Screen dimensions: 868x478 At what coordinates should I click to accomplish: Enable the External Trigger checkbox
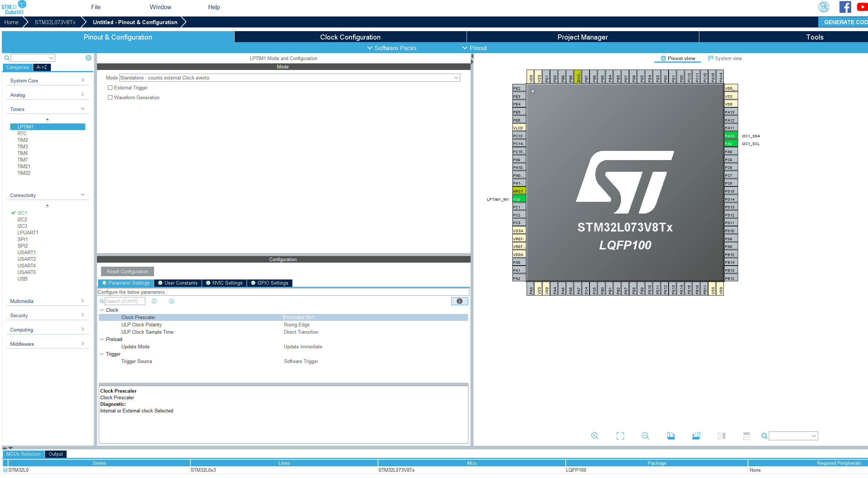click(110, 88)
